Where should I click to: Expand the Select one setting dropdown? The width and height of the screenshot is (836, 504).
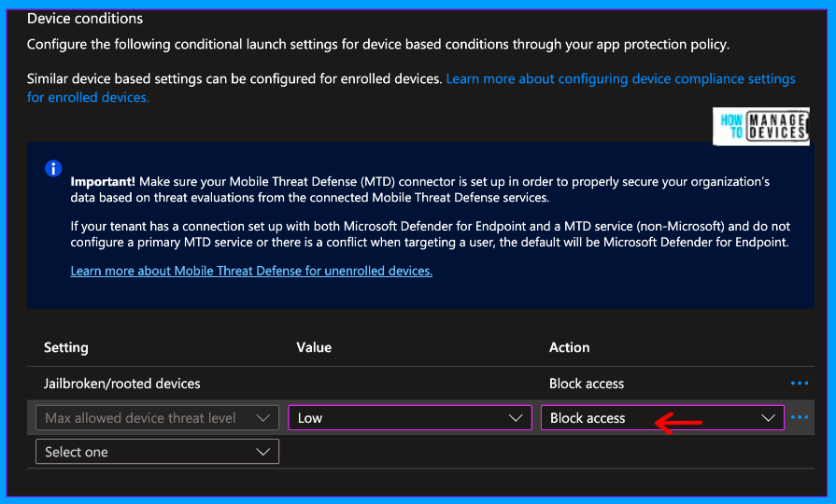pos(157,452)
